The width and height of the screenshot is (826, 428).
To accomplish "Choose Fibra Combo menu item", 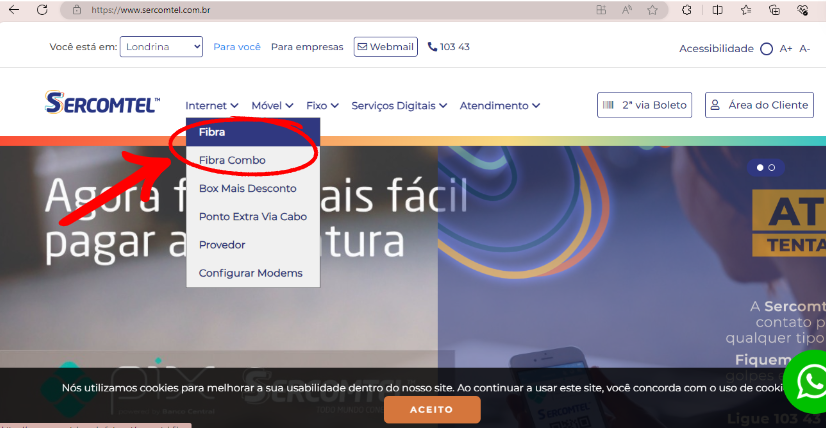I will (253, 160).
